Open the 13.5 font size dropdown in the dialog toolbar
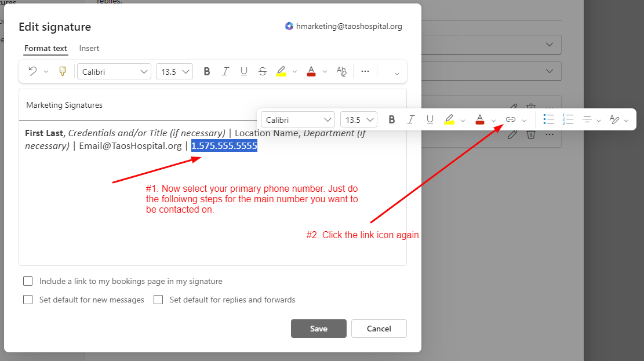Screen dimensions: 644x361 tap(174, 71)
